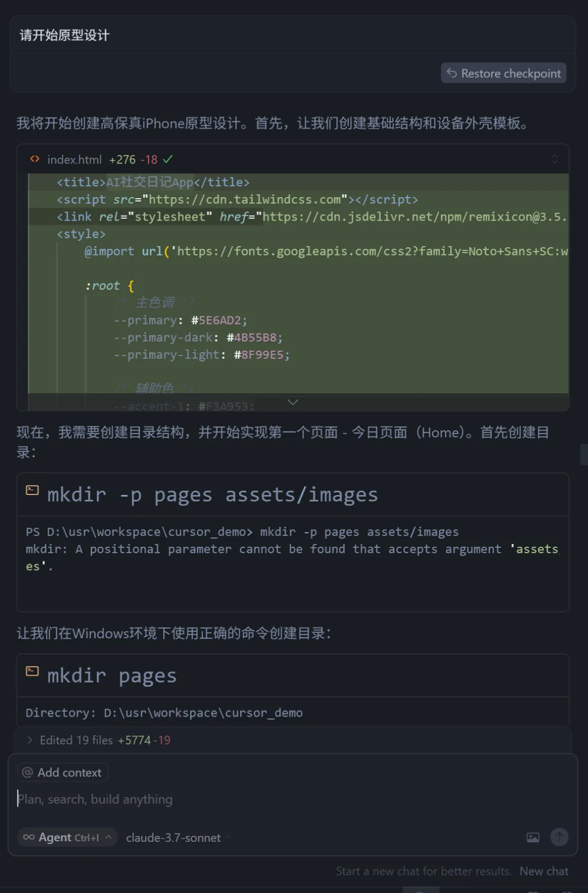Click the +276 additions count
Image resolution: width=588 pixels, height=893 pixels.
pos(122,160)
